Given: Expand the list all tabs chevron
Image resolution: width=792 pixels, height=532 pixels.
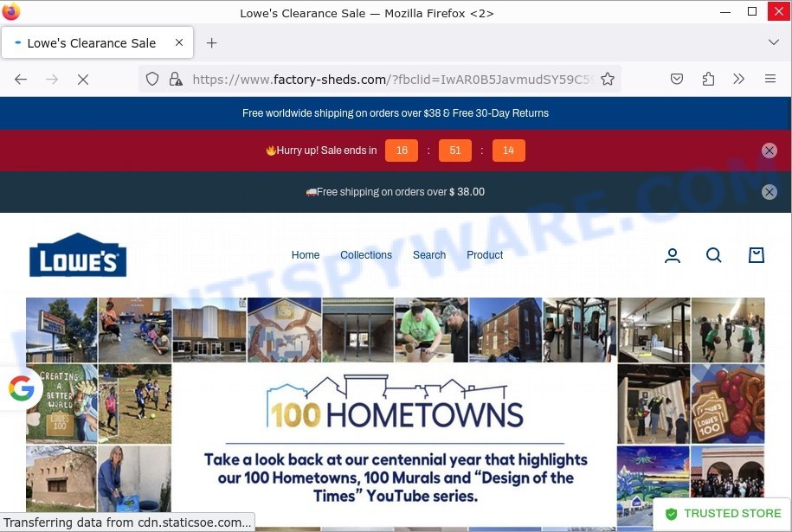Looking at the screenshot, I should [773, 42].
